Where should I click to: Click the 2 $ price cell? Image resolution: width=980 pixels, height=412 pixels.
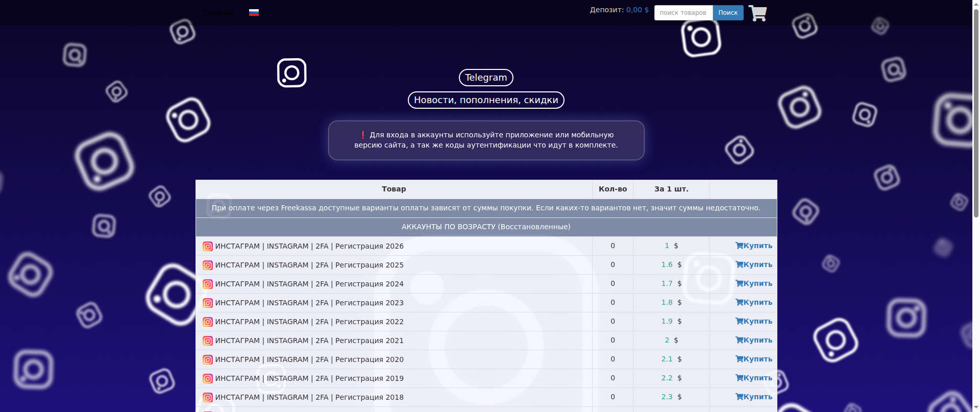[671, 340]
